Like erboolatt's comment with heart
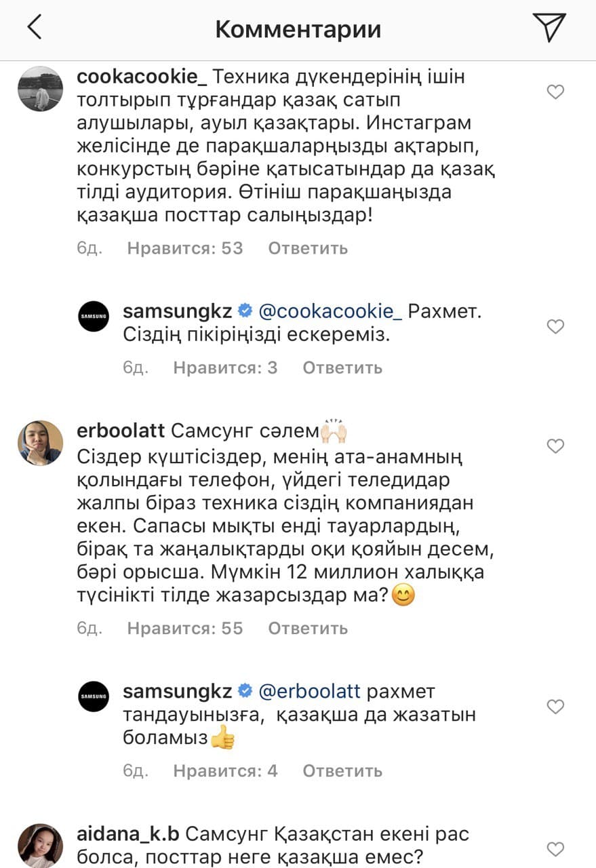Viewport: 596px width, 868px height. [x=555, y=446]
